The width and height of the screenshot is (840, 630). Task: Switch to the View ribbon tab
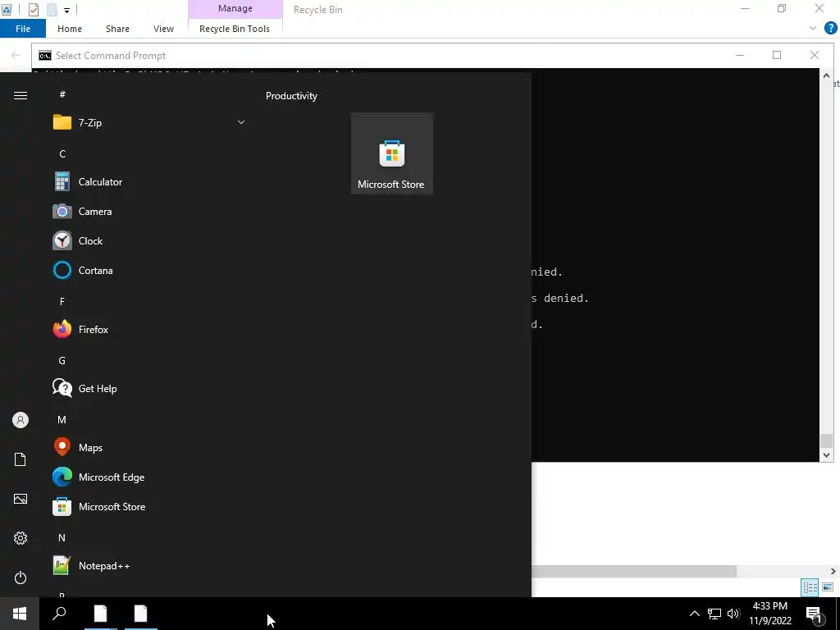(x=163, y=29)
